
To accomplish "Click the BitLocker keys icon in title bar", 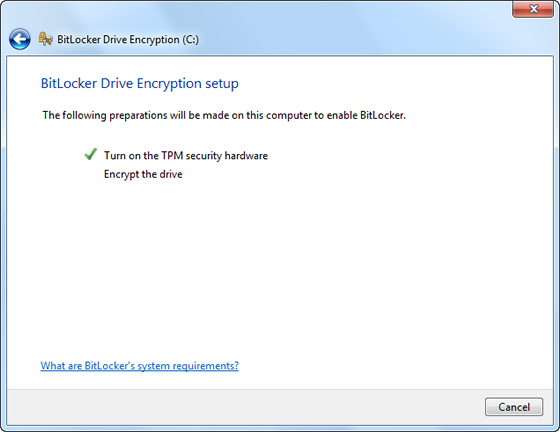I will pyautogui.click(x=45, y=39).
